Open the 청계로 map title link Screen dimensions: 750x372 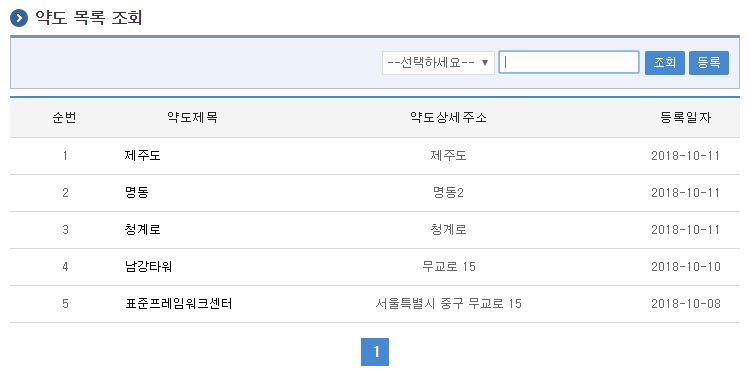(x=142, y=230)
